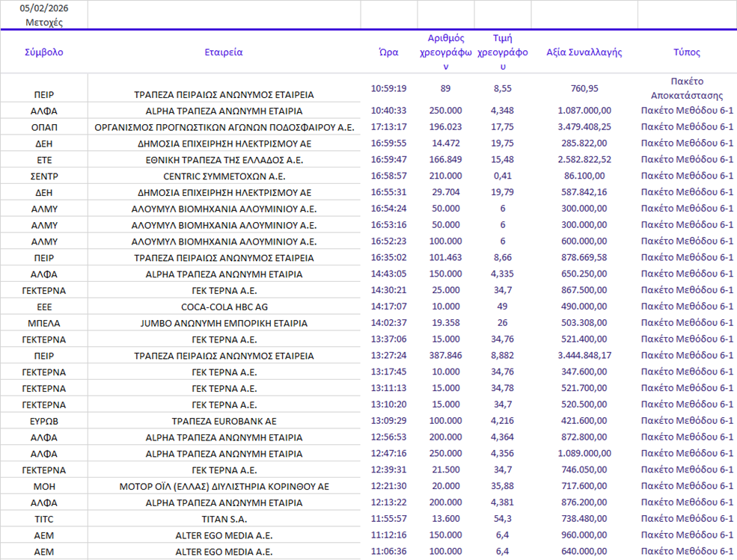Select price cell 34,78
This screenshot has width=737, height=560.
503,388
